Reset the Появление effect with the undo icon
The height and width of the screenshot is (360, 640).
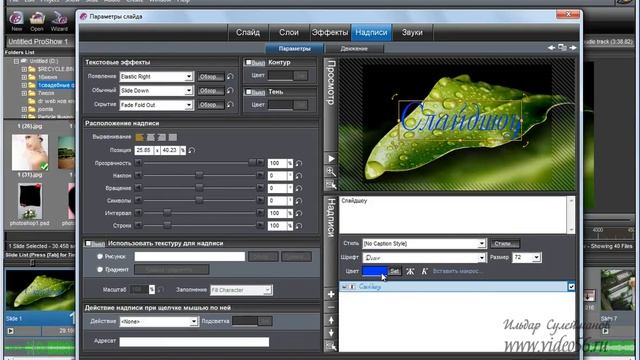pos(231,77)
